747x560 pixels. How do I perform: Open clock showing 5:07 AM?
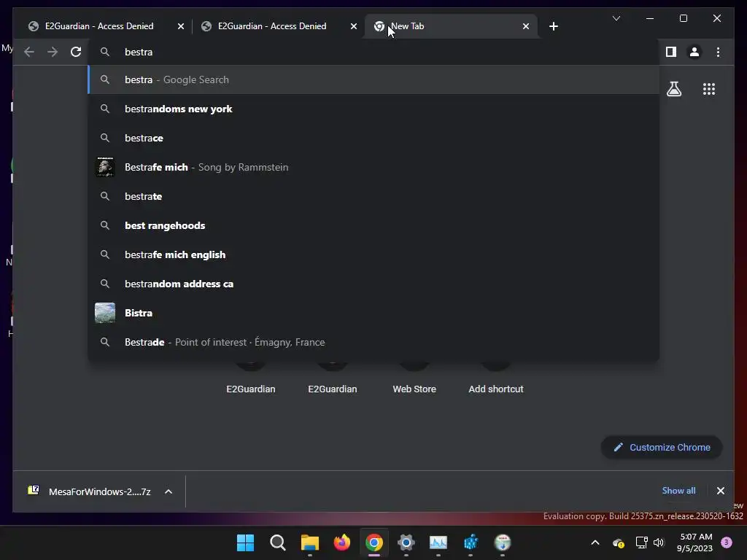click(695, 542)
